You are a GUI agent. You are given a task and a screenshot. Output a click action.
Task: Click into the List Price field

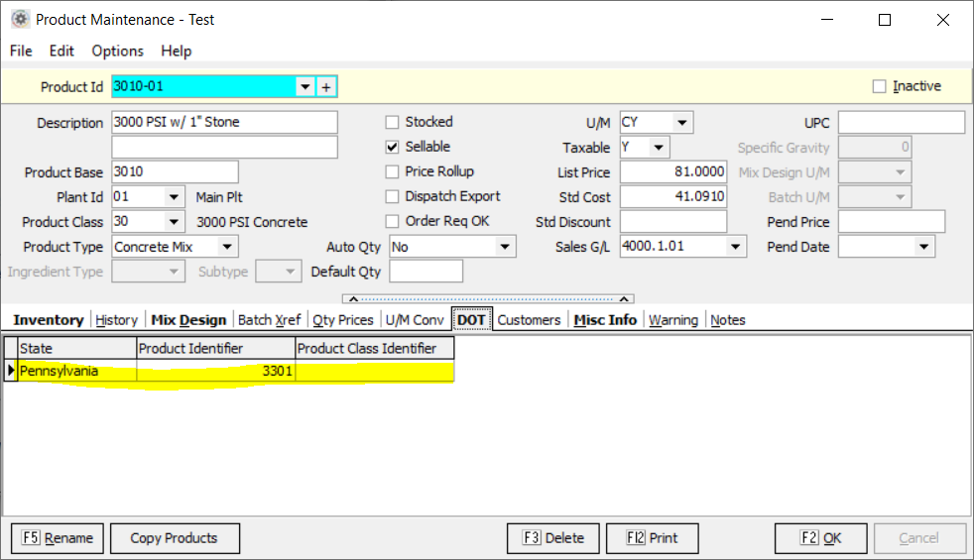672,172
